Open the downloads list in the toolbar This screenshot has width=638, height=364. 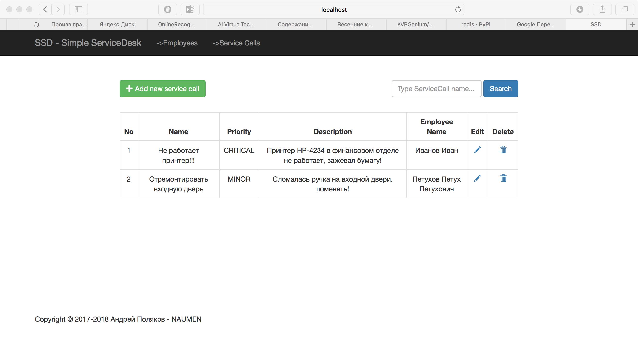click(x=580, y=9)
